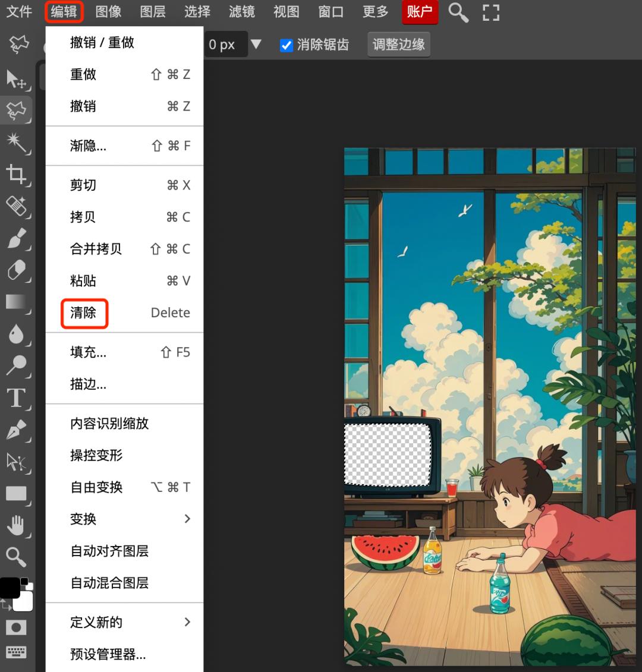Image resolution: width=642 pixels, height=672 pixels.
Task: Open the 滤镜 menu
Action: (242, 11)
